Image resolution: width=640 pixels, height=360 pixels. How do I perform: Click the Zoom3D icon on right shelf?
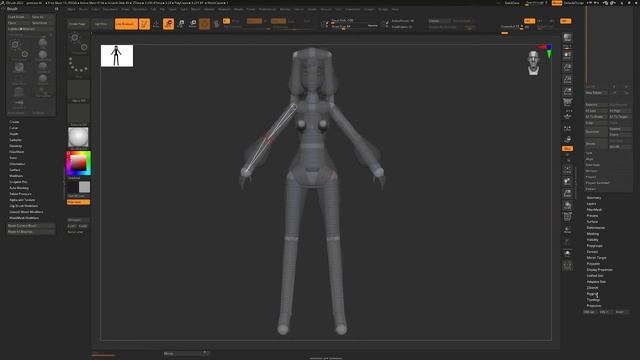point(567,193)
